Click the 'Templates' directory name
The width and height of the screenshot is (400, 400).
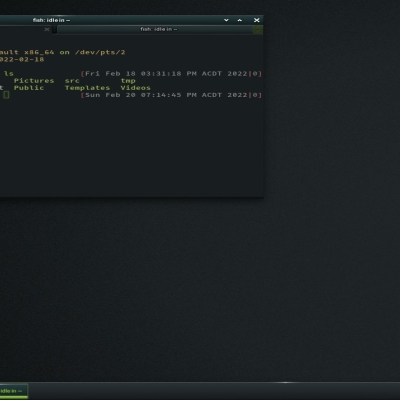87,88
